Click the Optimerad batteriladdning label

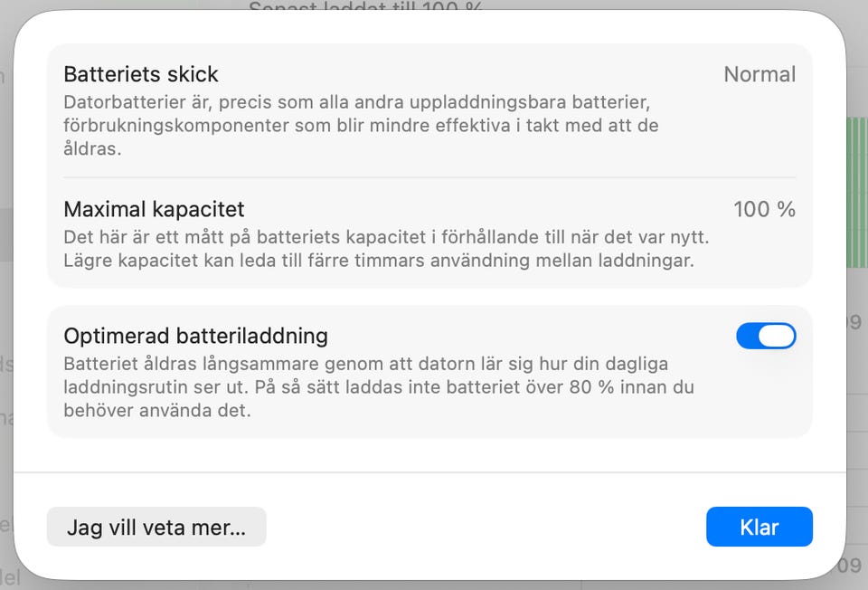(x=195, y=337)
